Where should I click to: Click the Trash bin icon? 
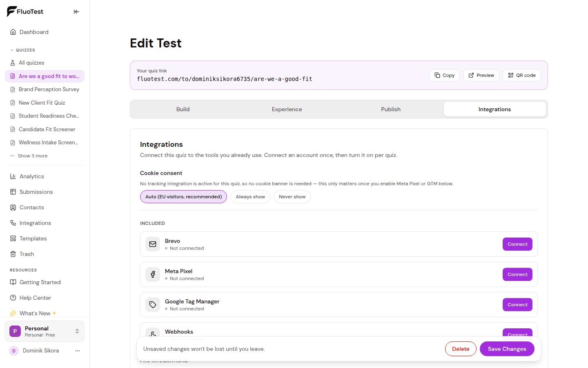click(13, 254)
